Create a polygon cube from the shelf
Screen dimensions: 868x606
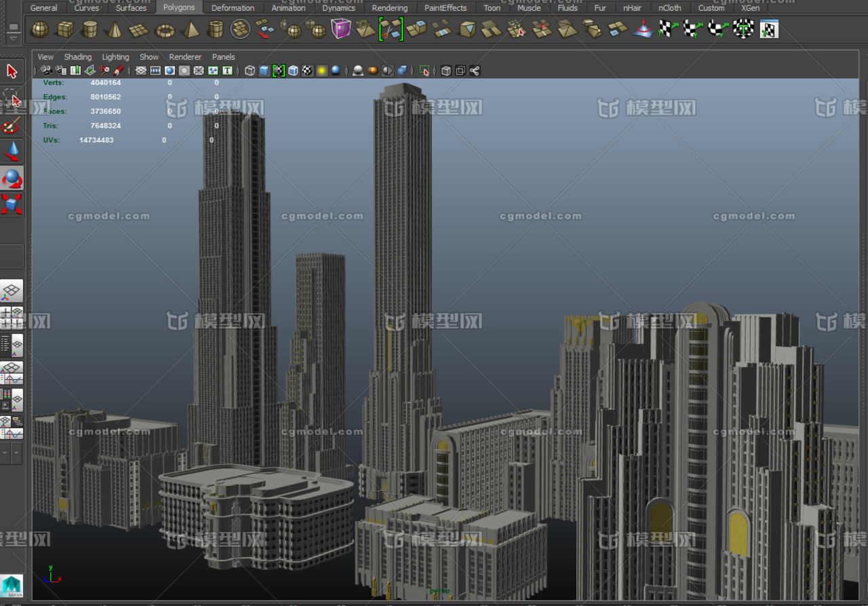(65, 30)
